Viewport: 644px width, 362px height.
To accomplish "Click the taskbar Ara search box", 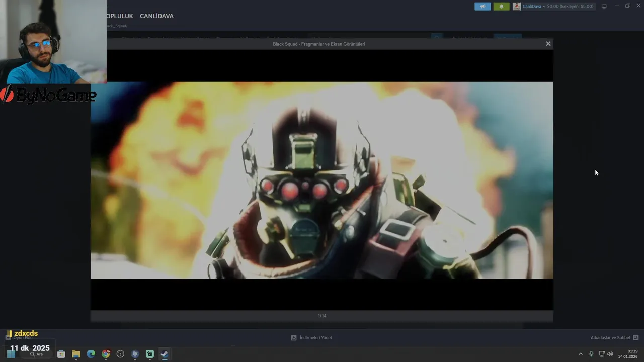I will [36, 354].
